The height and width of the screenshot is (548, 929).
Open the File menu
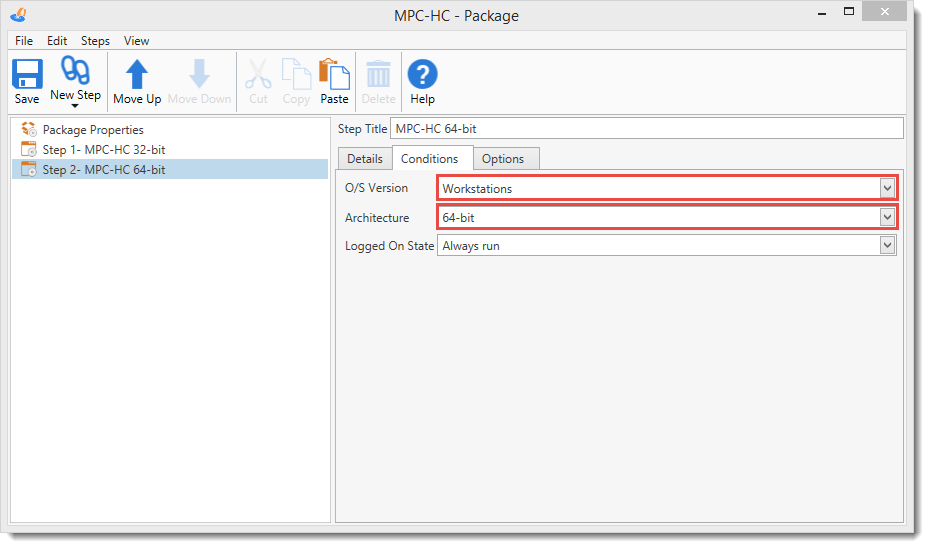[24, 41]
